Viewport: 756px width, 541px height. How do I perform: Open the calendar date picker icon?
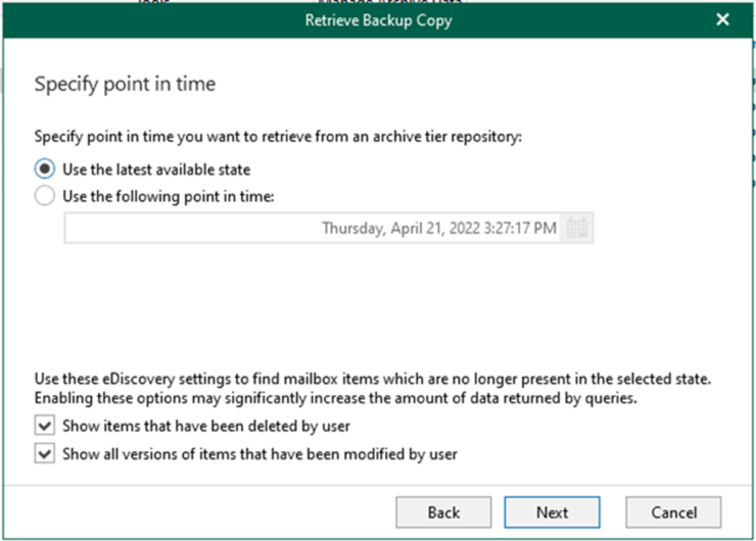coord(577,227)
